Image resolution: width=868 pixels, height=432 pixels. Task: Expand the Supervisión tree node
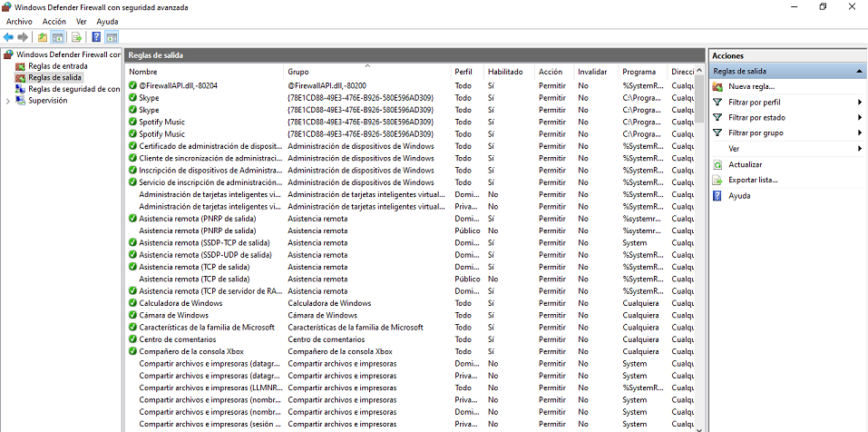[8, 102]
